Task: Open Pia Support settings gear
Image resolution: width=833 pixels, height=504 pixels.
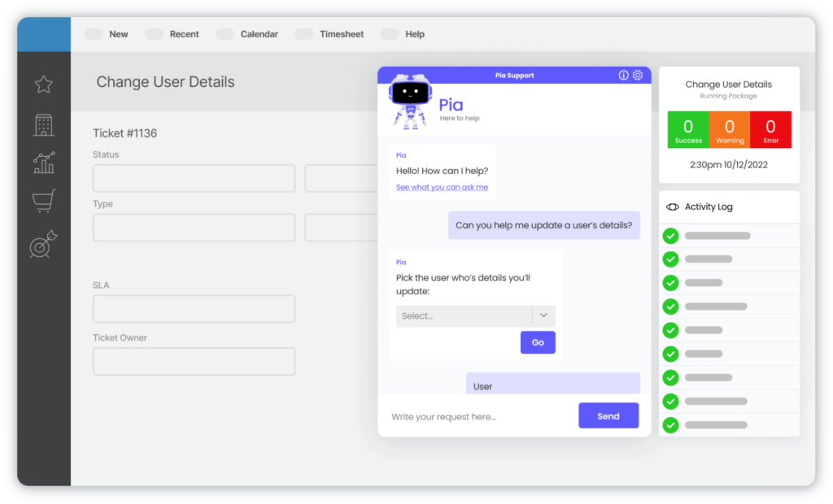Action: pos(638,76)
